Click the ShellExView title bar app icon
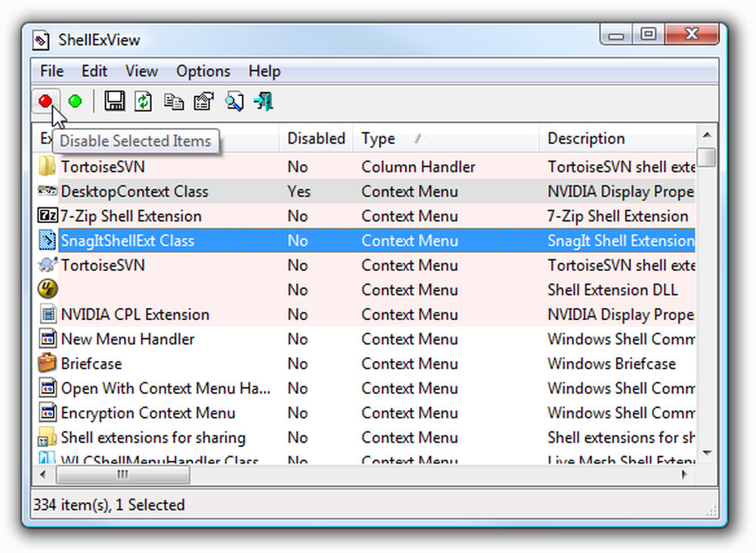Viewport: 756px width, 553px height. pyautogui.click(x=41, y=40)
